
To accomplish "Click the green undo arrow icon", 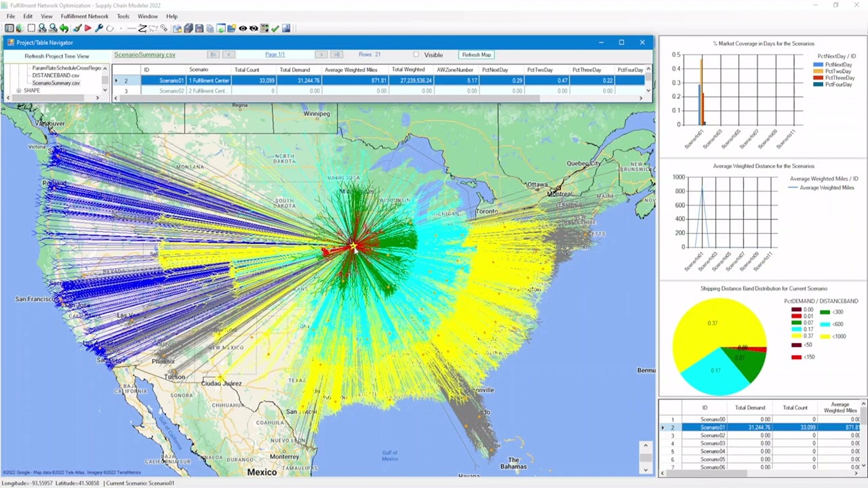I will 64,28.
